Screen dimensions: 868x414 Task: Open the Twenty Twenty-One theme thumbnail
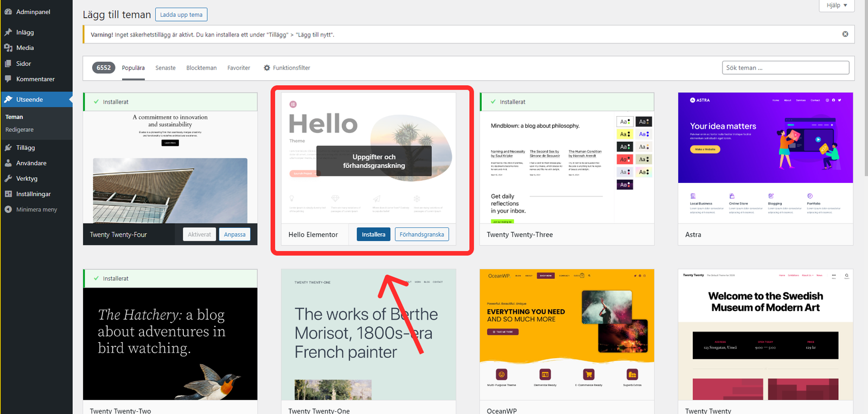point(368,335)
